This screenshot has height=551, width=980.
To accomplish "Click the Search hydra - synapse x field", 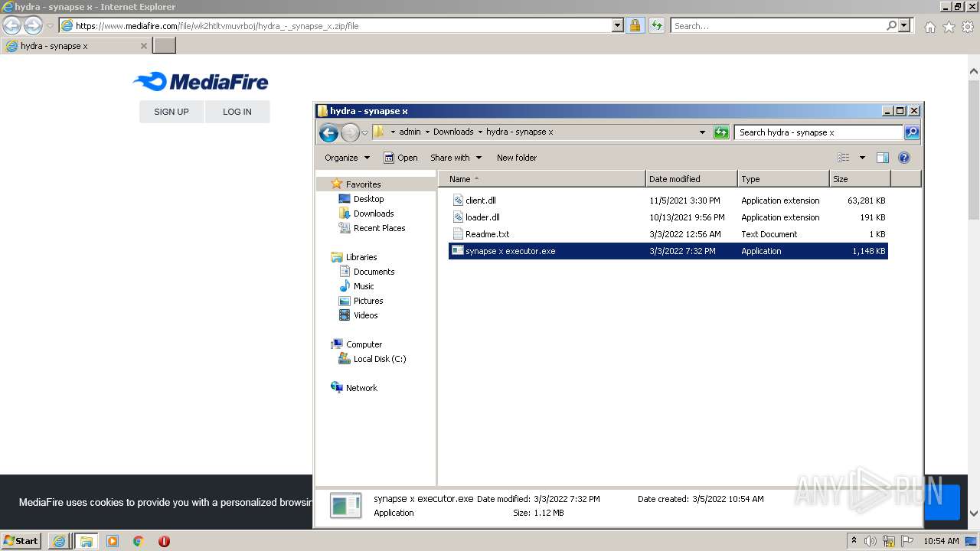I will pyautogui.click(x=818, y=132).
